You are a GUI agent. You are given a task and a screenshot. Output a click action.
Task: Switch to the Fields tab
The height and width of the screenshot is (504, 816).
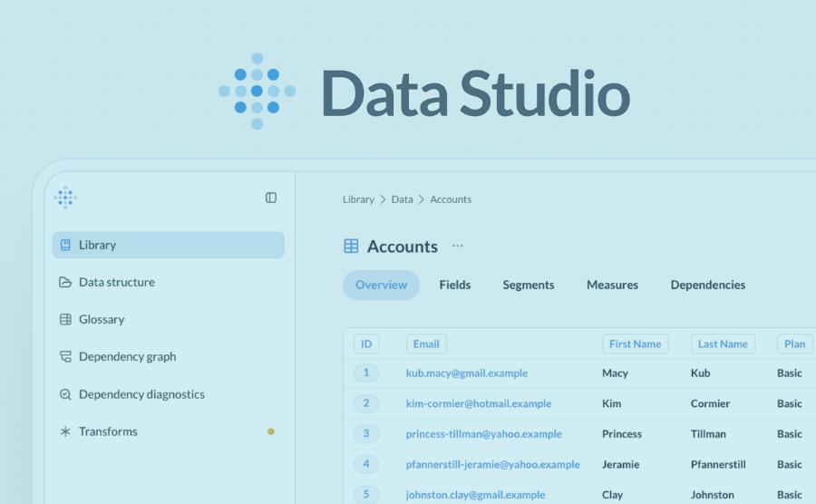(455, 285)
